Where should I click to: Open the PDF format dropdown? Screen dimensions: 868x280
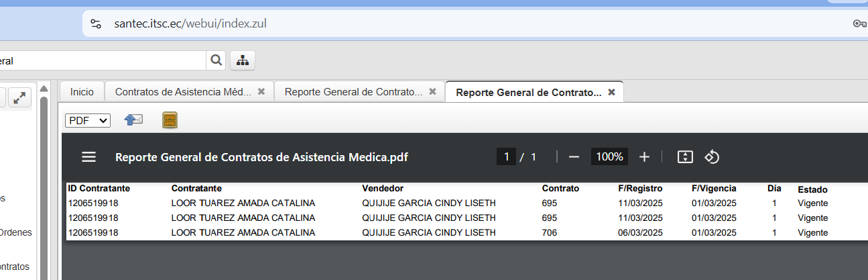(88, 120)
